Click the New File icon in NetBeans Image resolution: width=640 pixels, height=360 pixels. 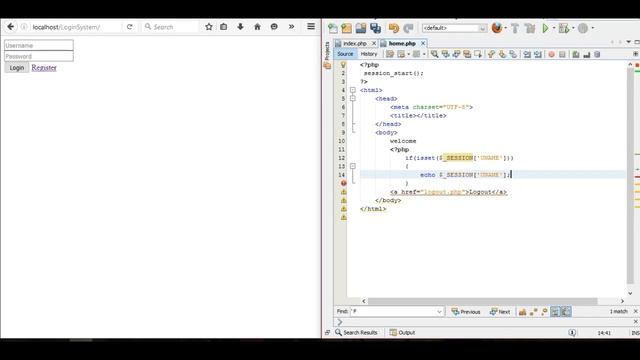(333, 28)
